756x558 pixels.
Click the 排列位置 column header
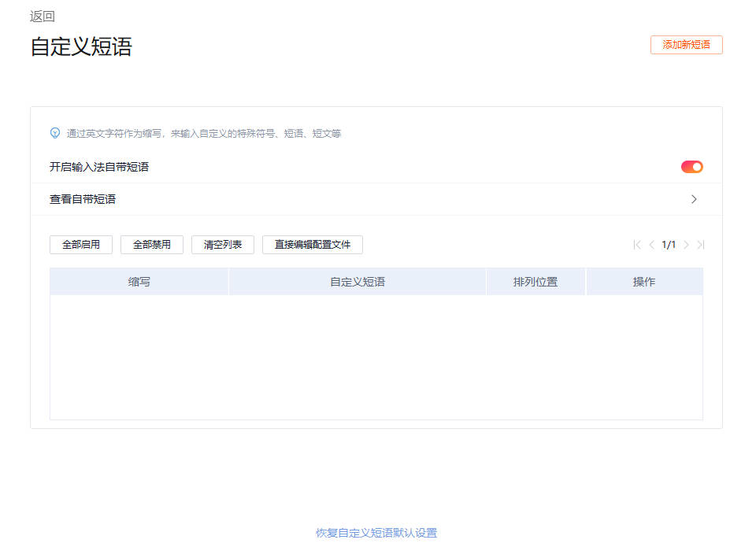[x=535, y=281]
